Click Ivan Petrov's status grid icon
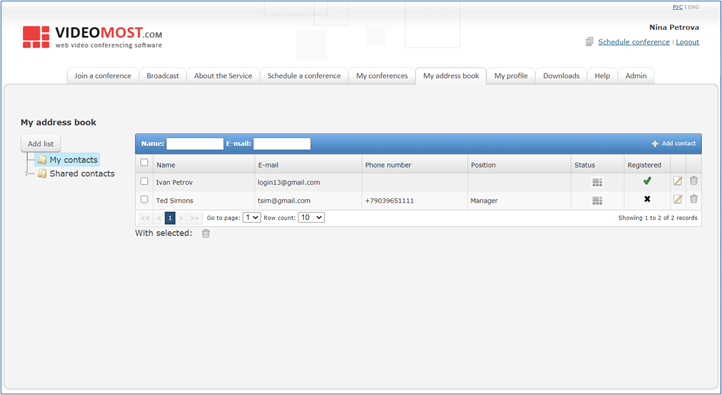The width and height of the screenshot is (722, 395). (597, 182)
